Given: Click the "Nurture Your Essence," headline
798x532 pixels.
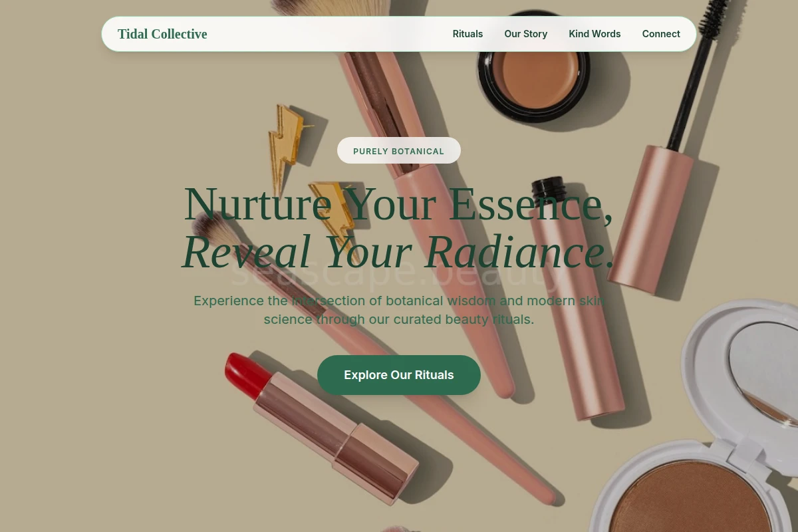Looking at the screenshot, I should (399, 203).
